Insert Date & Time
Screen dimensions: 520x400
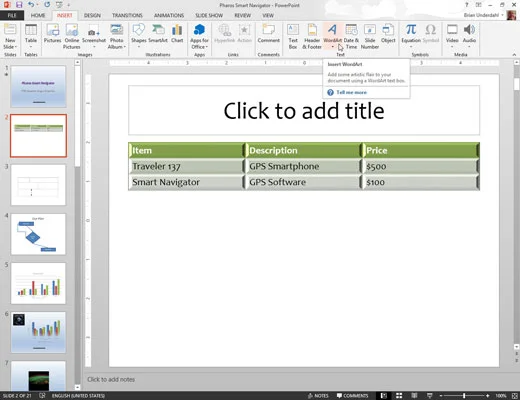[x=351, y=36]
